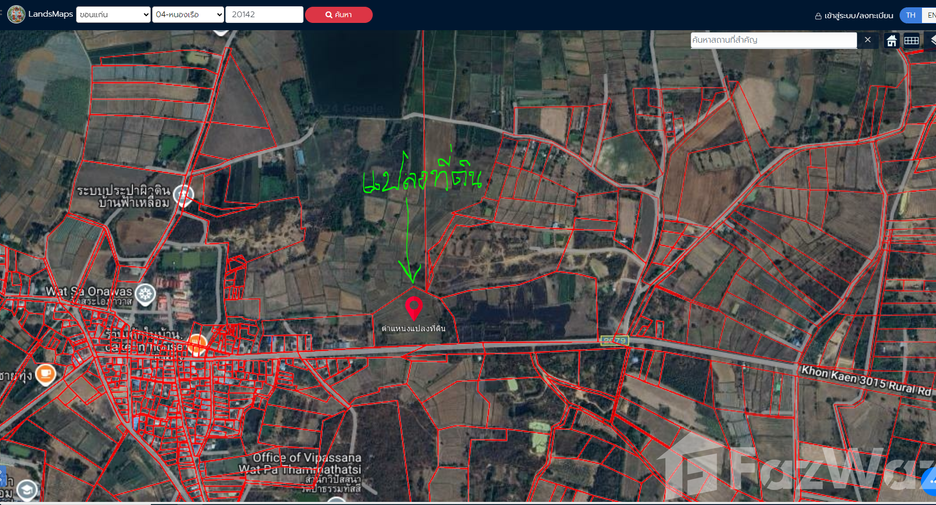
Task: Click the Office of Vipassana Wat Pa Thammathatsi label
Action: pyautogui.click(x=300, y=464)
